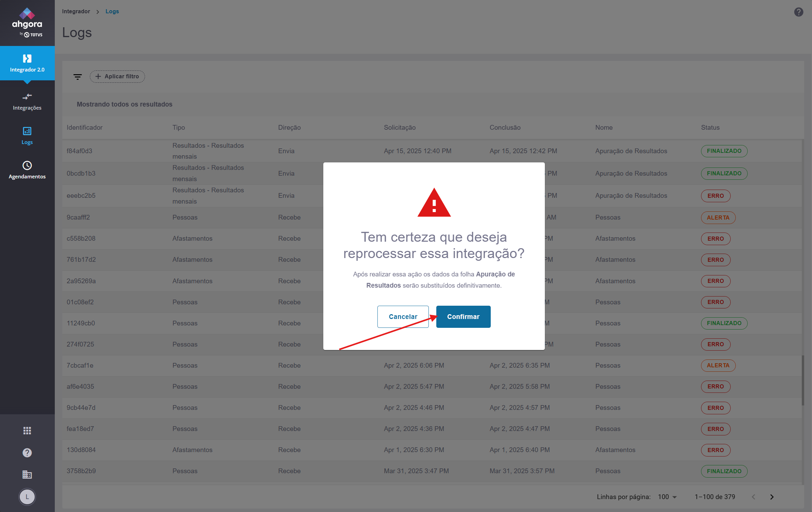Click the top-right help icon
The width and height of the screenshot is (812, 512).
point(798,12)
